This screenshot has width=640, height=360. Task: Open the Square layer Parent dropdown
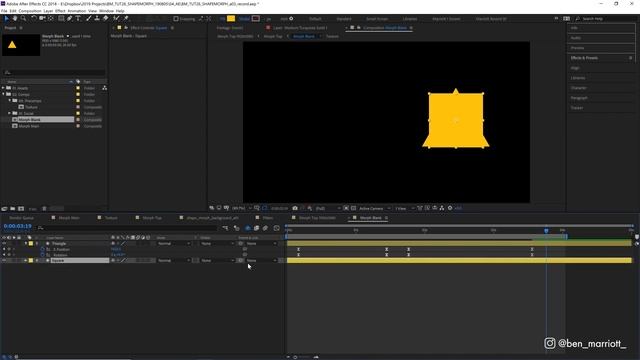coord(261,260)
